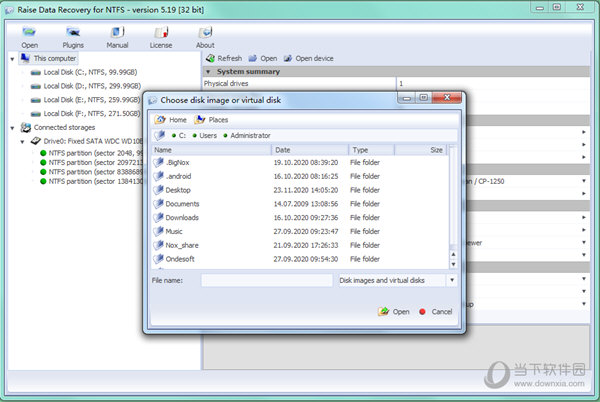Open the Disk images and virtual disks dropdown
Screen dimensions: 600x402
tap(452, 280)
